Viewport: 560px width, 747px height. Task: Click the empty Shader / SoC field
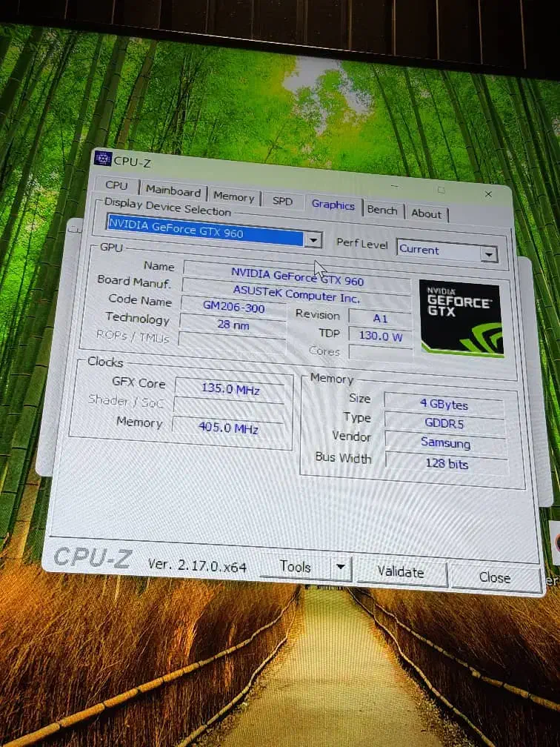pos(229,408)
